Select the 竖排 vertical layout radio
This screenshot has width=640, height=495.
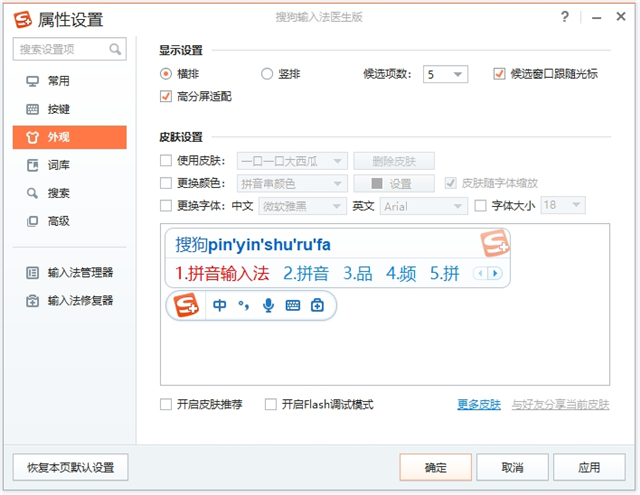267,74
